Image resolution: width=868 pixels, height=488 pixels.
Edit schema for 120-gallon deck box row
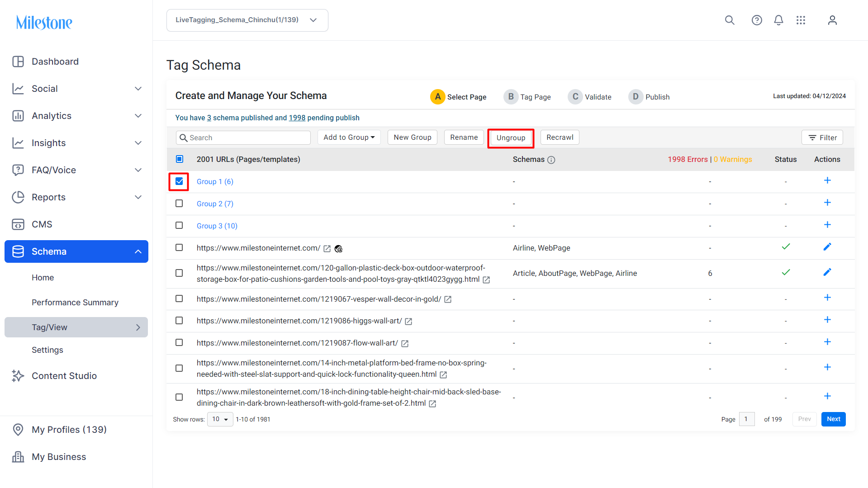click(827, 272)
